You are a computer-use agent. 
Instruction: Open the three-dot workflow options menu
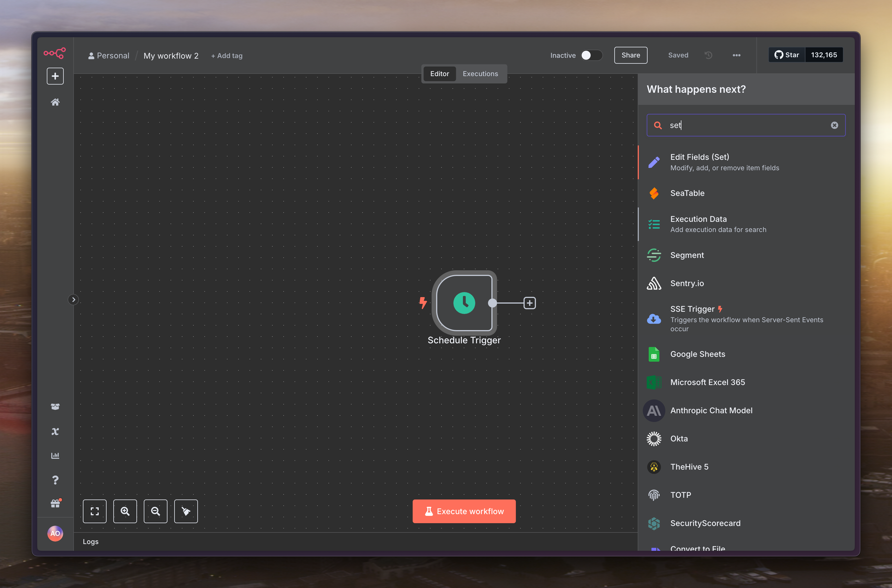pos(736,55)
